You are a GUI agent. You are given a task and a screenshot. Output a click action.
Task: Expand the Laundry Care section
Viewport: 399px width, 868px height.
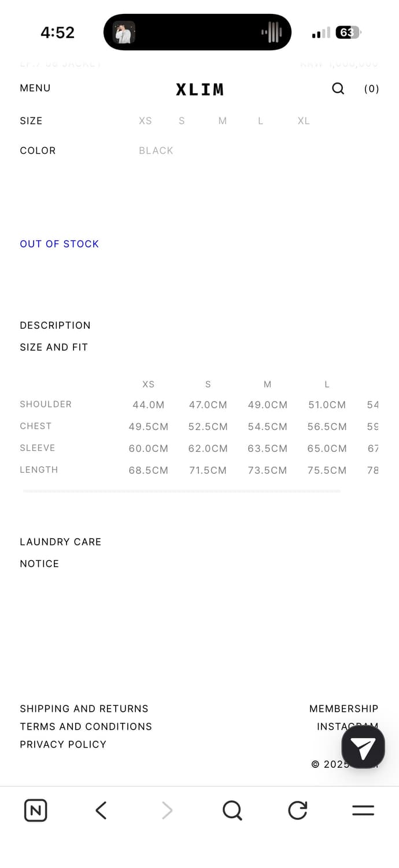60,542
